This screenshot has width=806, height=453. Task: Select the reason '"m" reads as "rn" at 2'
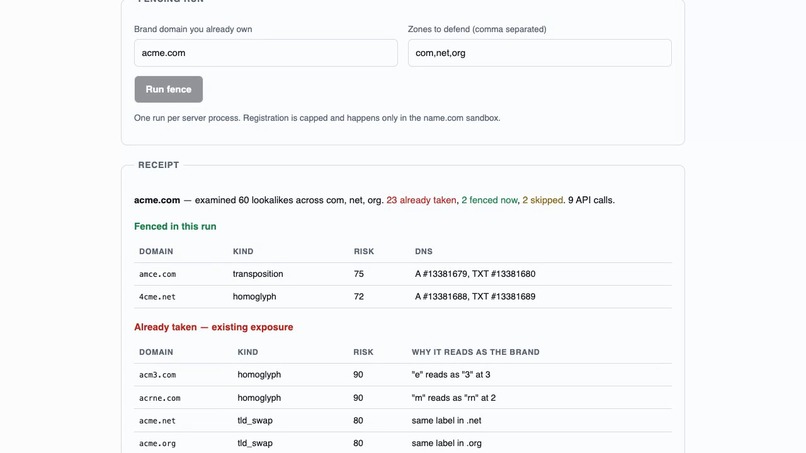[x=453, y=398]
